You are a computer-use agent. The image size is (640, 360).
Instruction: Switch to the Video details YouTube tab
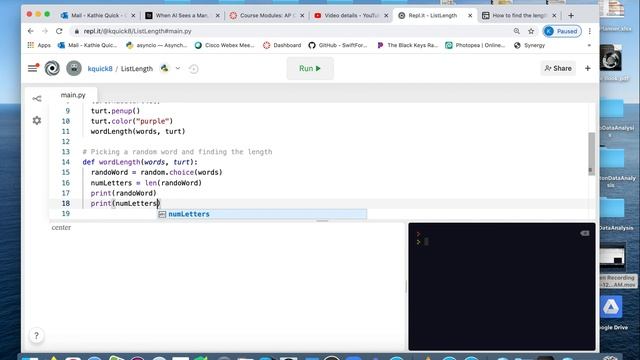pos(351,16)
